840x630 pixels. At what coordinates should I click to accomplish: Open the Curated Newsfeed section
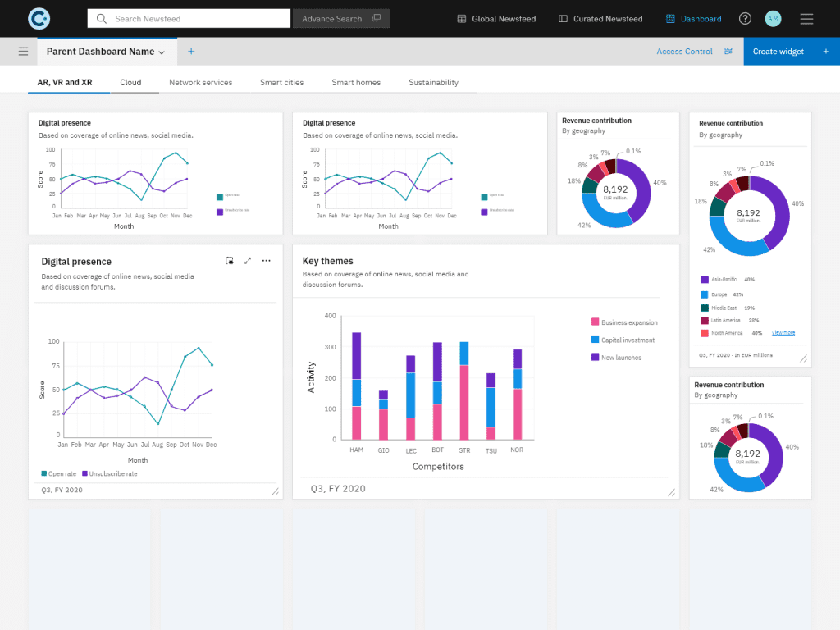point(600,18)
